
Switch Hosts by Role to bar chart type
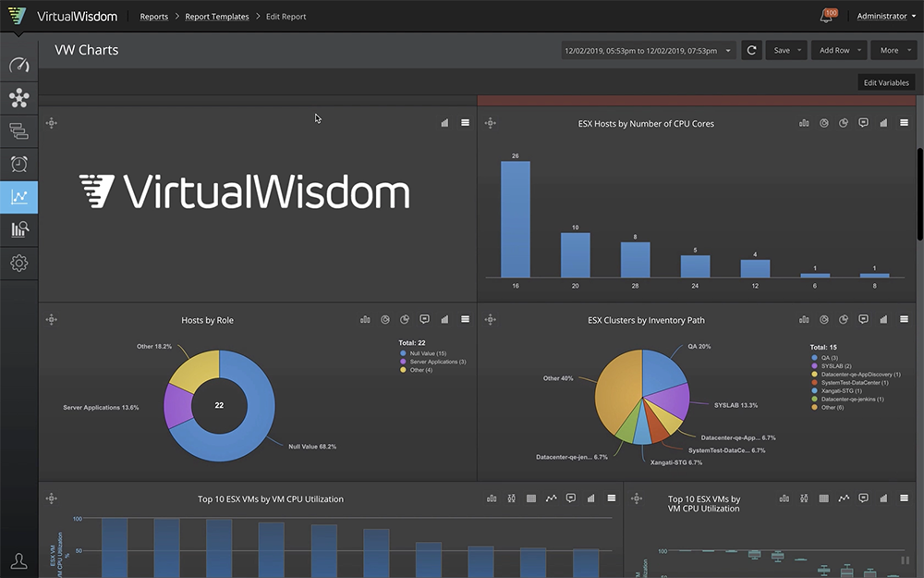point(365,319)
